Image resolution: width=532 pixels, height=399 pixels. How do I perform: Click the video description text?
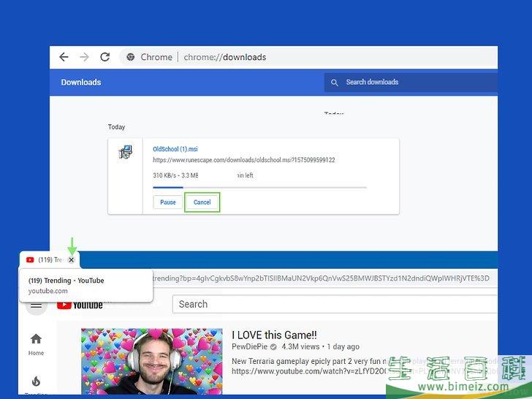tap(365, 366)
